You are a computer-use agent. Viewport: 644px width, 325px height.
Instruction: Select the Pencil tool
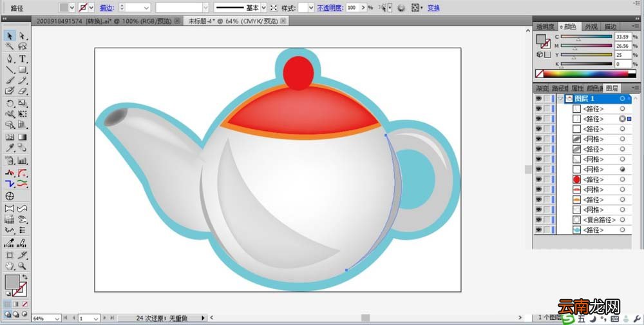[22, 80]
